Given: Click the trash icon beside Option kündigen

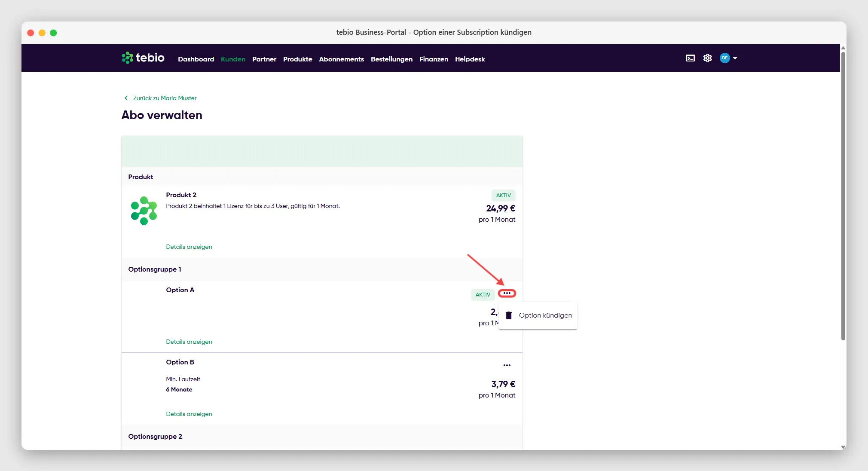Looking at the screenshot, I should pyautogui.click(x=509, y=315).
